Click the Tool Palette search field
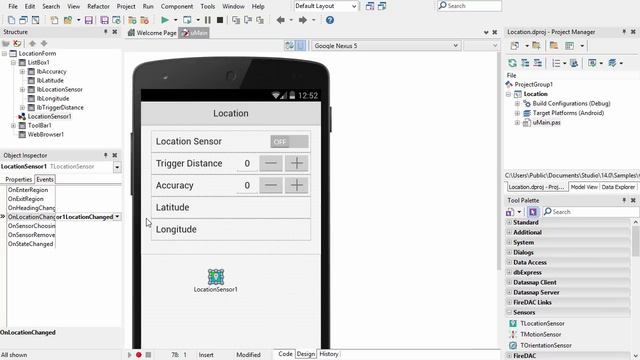The height and width of the screenshot is (360, 640). [591, 212]
